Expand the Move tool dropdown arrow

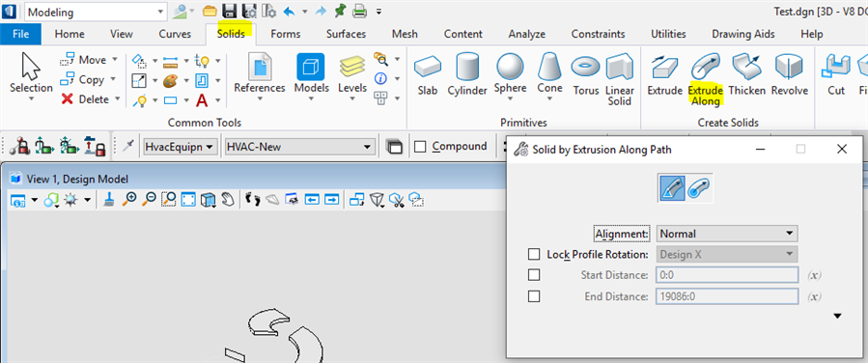[115, 60]
